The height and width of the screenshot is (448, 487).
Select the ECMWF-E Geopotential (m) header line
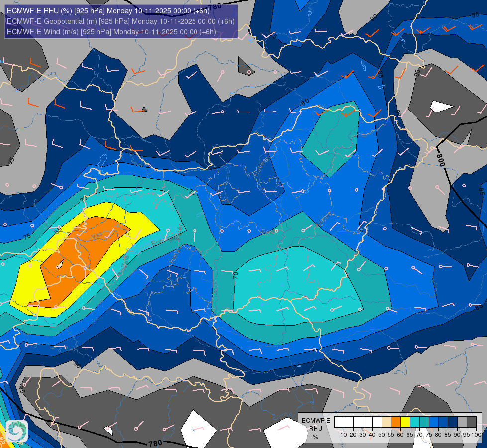point(120,21)
